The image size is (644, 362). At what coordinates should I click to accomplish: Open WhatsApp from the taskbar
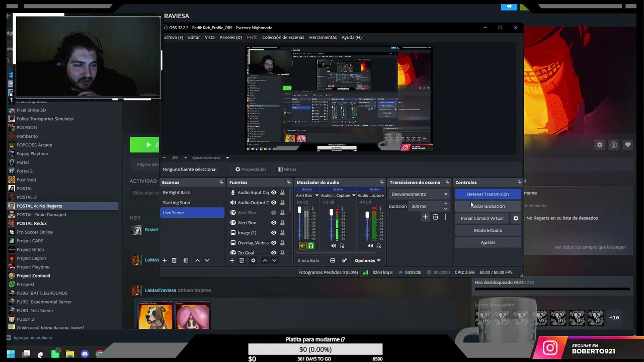point(55,354)
